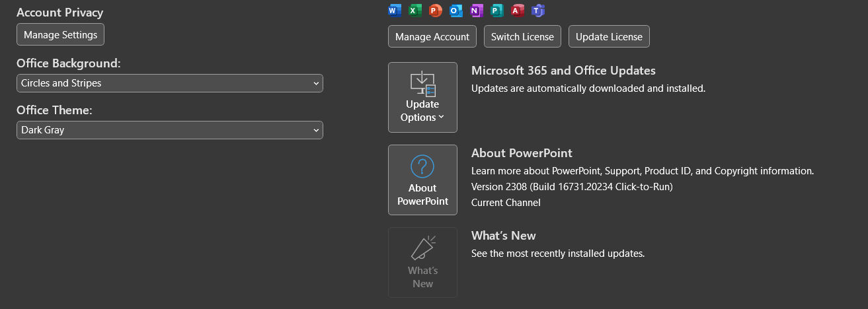The height and width of the screenshot is (309, 868).
Task: Click the OneNote app icon
Action: (477, 10)
